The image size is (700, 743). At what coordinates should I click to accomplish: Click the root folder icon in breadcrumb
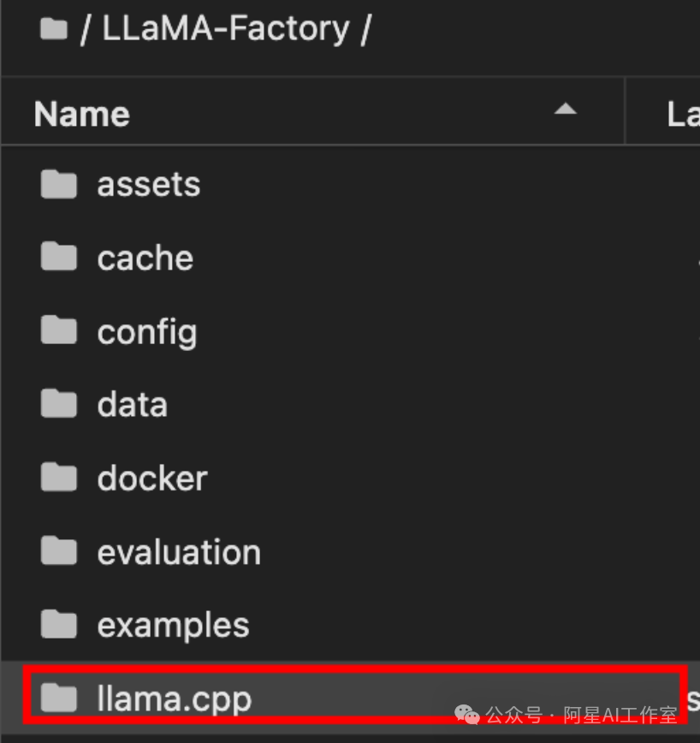(x=54, y=29)
